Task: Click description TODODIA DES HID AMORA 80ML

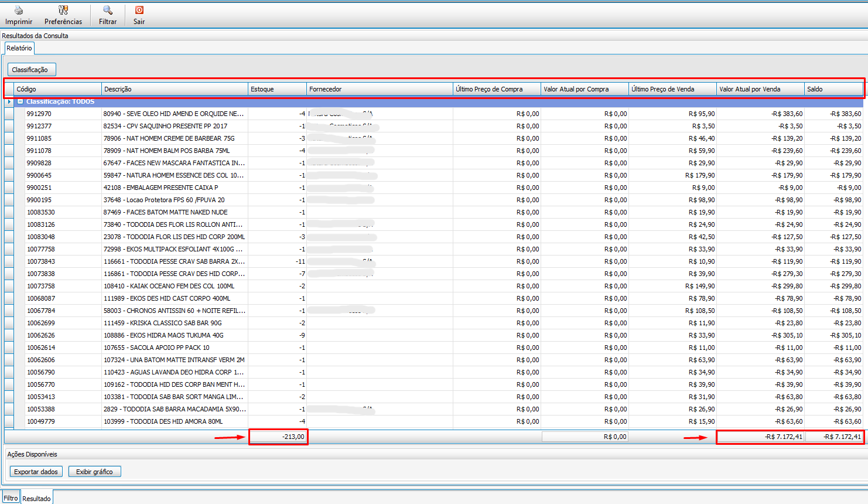Action: click(x=163, y=421)
